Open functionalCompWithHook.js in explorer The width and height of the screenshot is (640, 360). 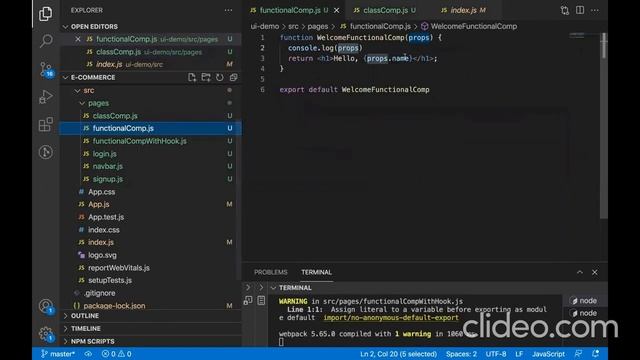pos(140,141)
